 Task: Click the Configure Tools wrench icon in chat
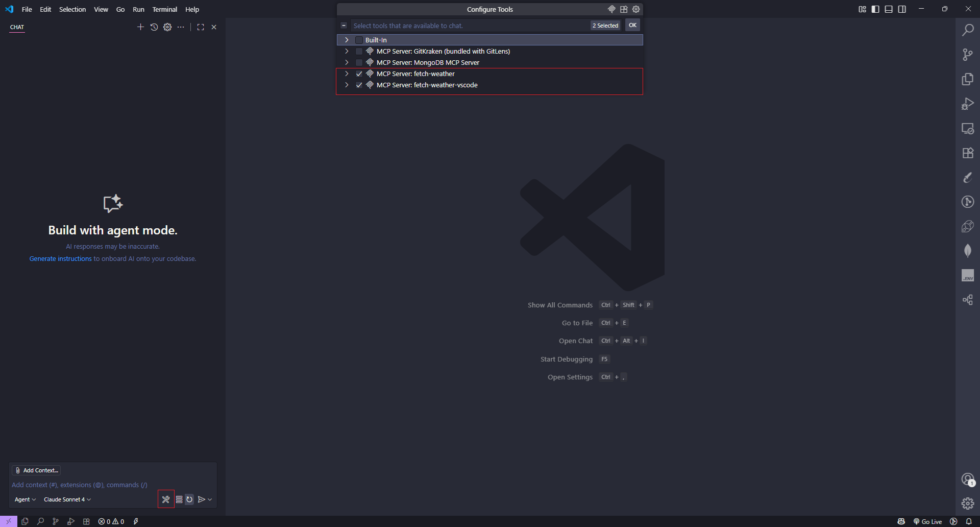point(166,499)
